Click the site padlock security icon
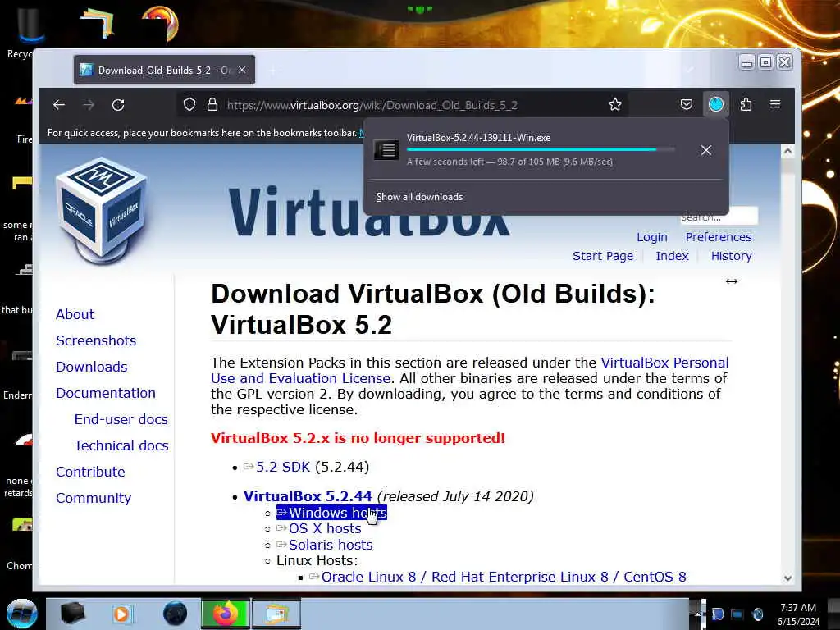 tap(212, 104)
